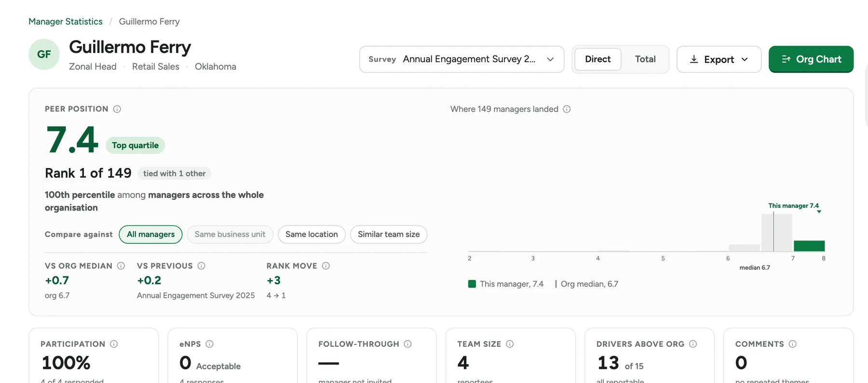This screenshot has height=383, width=868.
Task: Switch the view to Total reports
Action: [645, 59]
